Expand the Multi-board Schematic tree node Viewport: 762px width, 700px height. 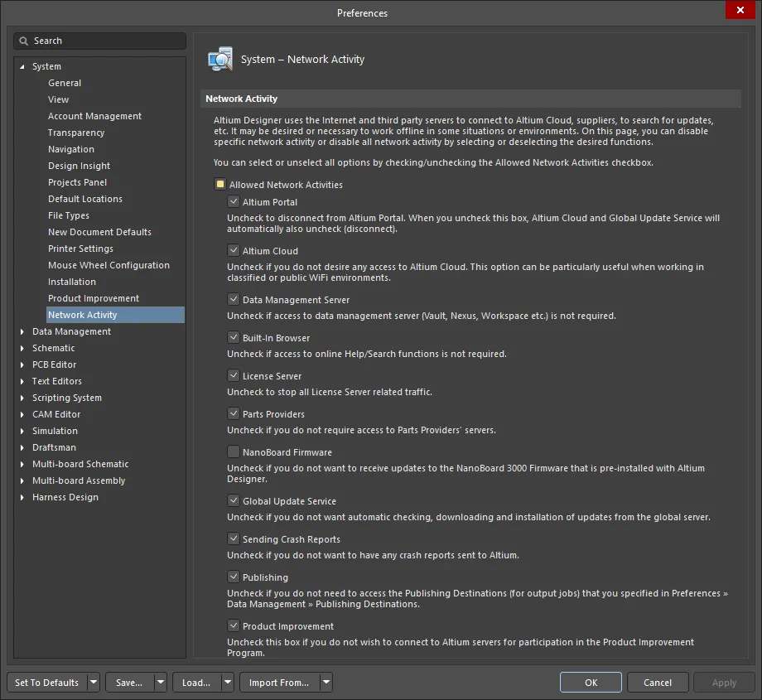[x=22, y=464]
